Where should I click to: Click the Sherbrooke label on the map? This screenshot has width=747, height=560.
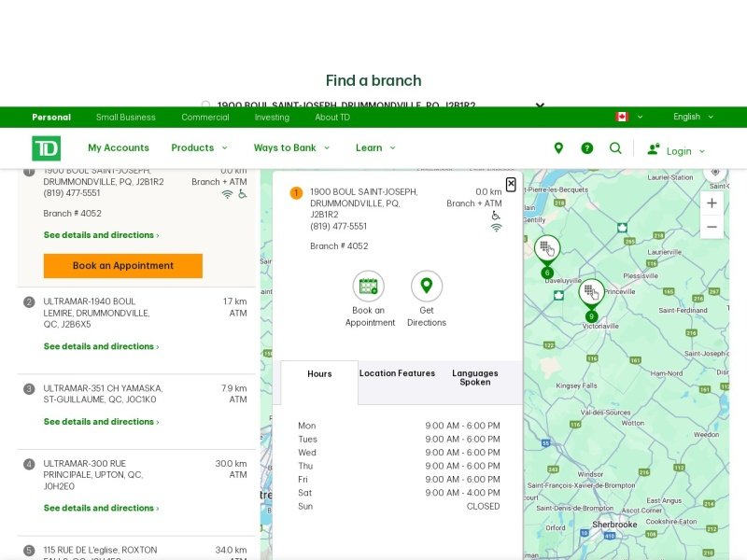[x=614, y=525]
